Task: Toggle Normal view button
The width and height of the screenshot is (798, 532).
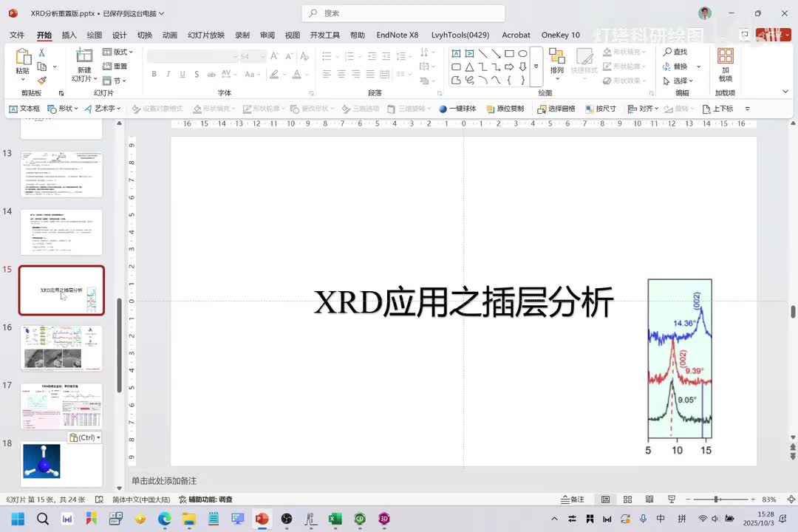Action: tap(606, 499)
